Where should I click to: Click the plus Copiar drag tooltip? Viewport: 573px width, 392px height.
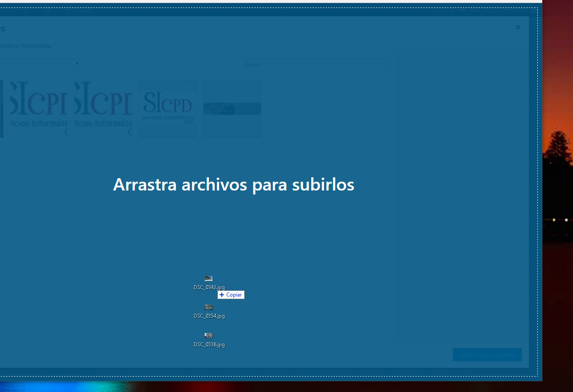tap(231, 295)
